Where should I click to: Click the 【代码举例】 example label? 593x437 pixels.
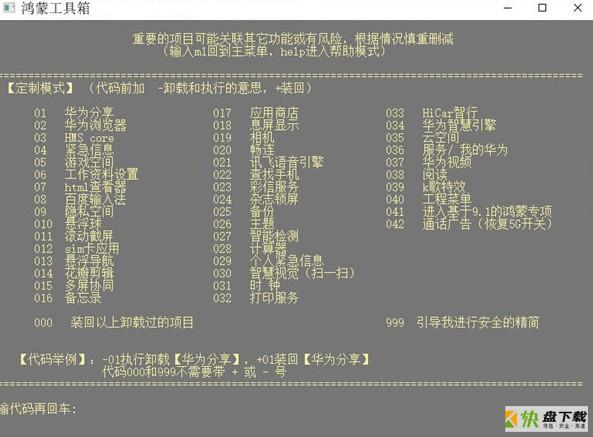(x=53, y=359)
